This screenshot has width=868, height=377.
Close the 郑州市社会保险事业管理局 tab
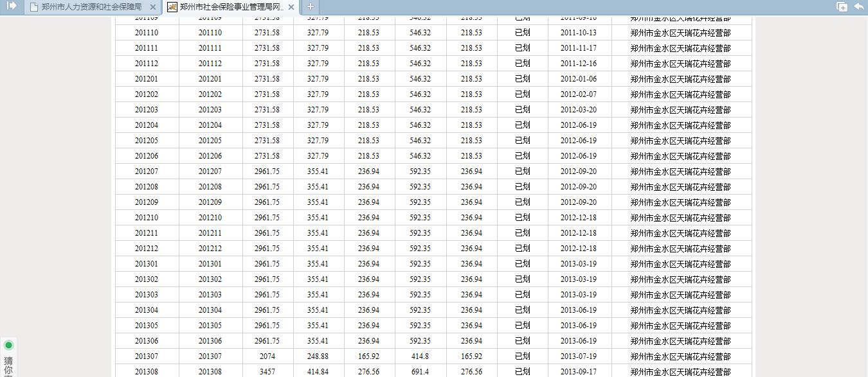291,7
